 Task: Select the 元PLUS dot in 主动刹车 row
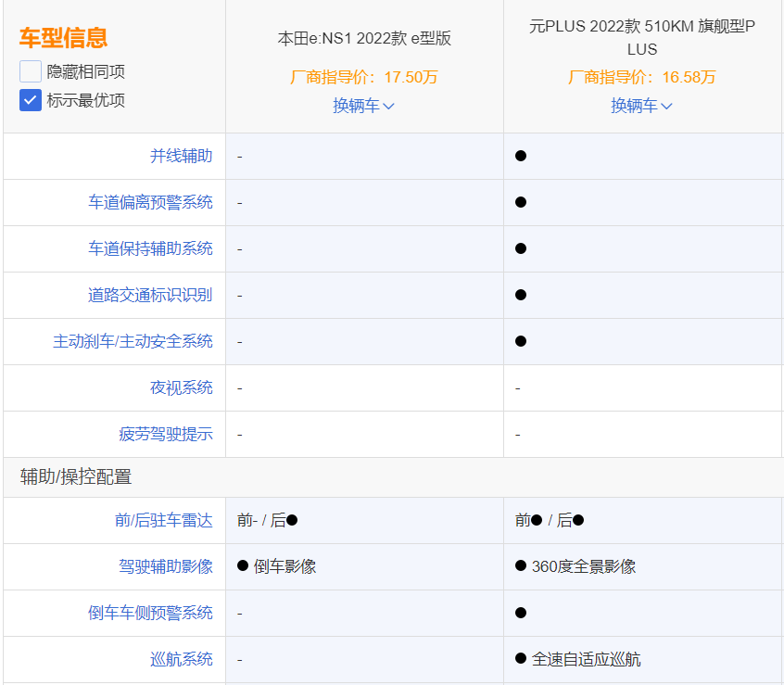tap(521, 341)
